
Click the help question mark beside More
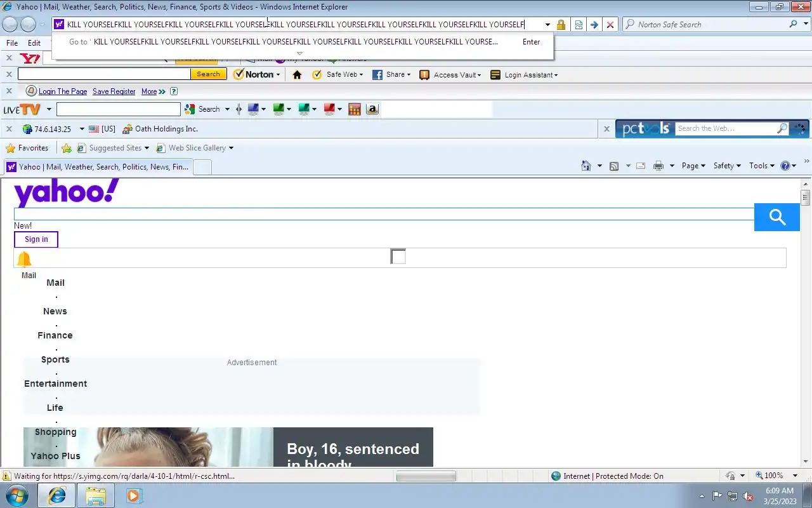(x=174, y=91)
